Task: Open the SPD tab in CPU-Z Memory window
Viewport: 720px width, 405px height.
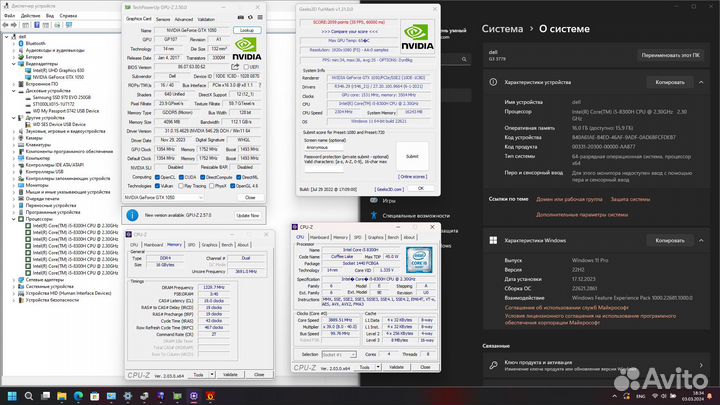Action: pos(191,245)
